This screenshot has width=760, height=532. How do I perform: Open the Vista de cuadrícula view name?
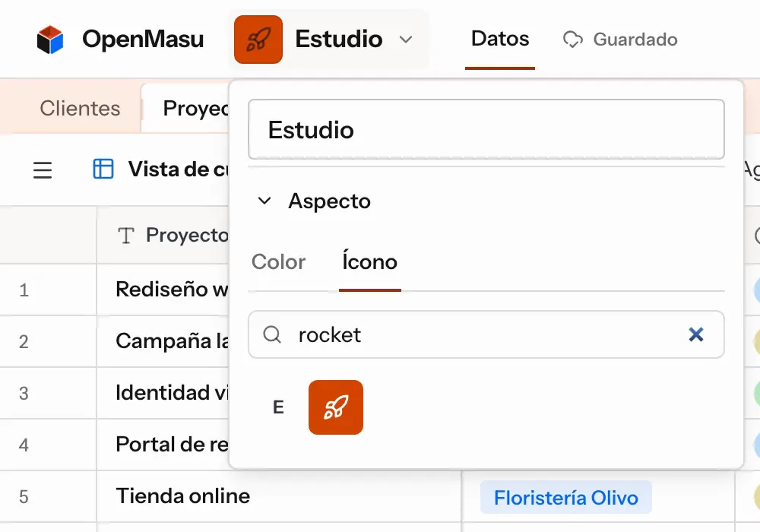click(x=178, y=169)
